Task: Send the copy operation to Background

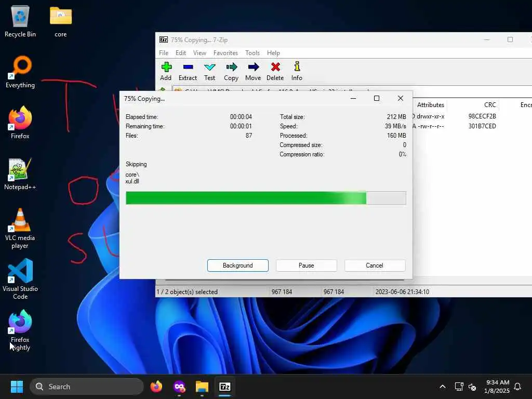Action: click(x=238, y=265)
